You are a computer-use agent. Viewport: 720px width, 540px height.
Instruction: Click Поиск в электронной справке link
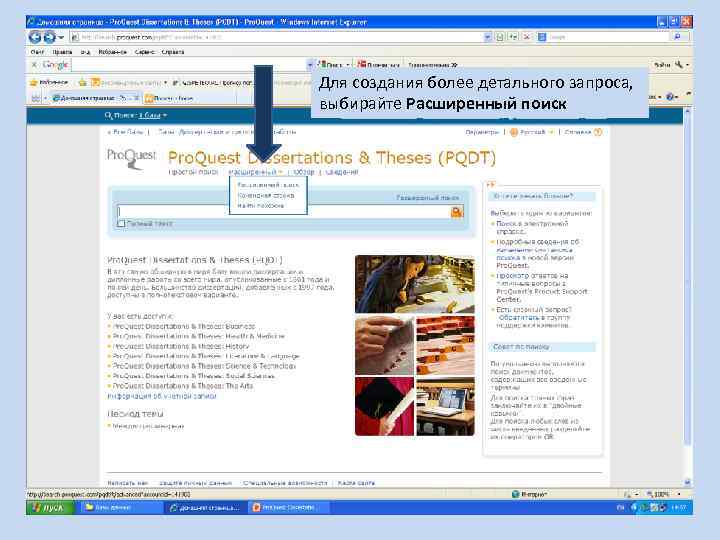coord(532,227)
